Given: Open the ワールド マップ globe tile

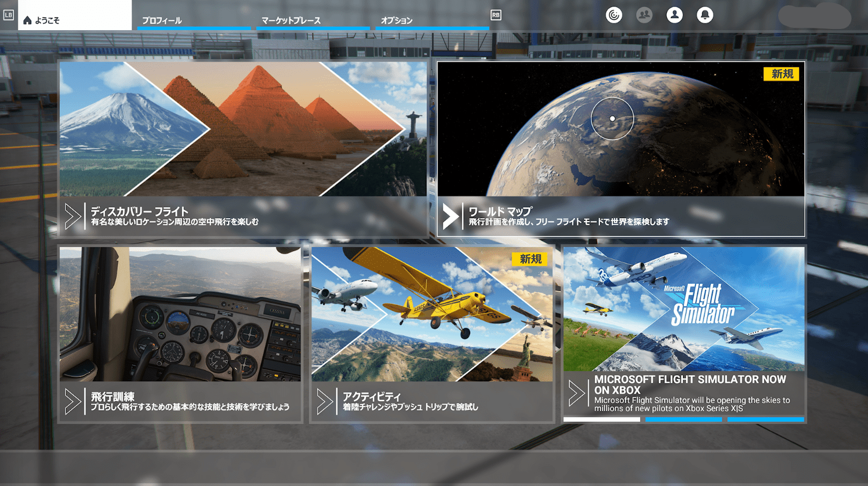Looking at the screenshot, I should (x=621, y=149).
